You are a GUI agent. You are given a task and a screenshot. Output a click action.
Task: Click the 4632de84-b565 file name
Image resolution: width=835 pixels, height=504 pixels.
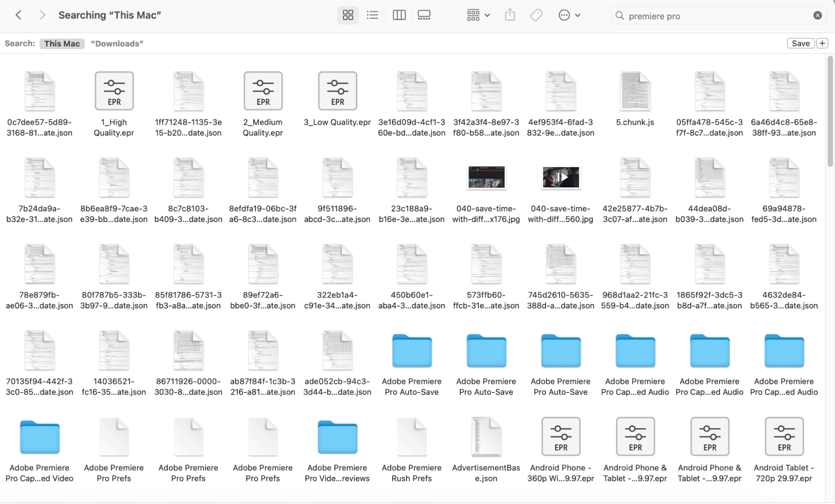784,300
